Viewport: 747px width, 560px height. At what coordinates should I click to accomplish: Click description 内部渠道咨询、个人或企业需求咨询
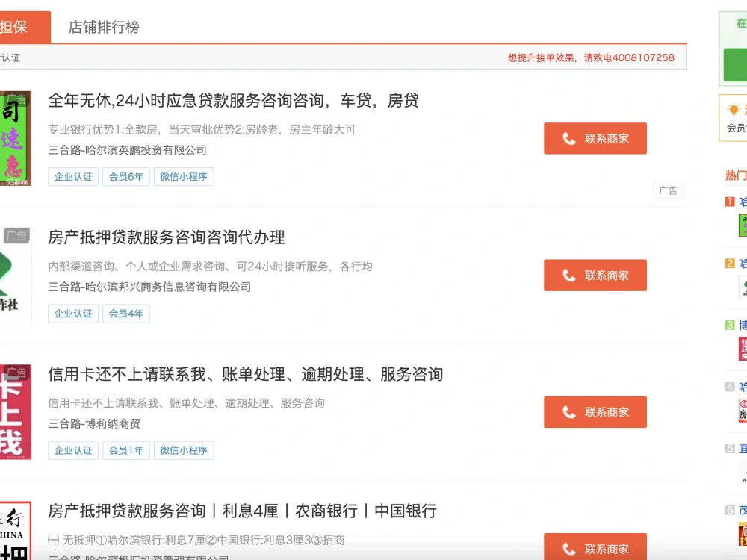(x=210, y=267)
